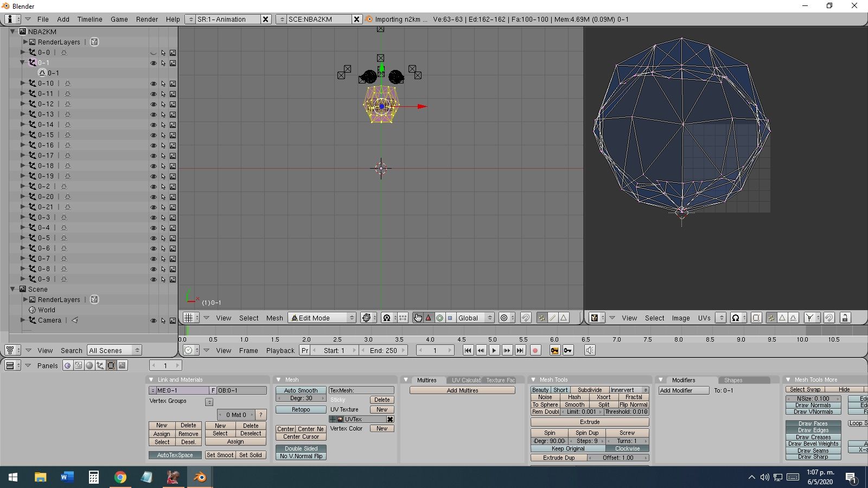Open the Edit Mode dropdown
Image resolution: width=868 pixels, height=488 pixels.
coord(322,318)
